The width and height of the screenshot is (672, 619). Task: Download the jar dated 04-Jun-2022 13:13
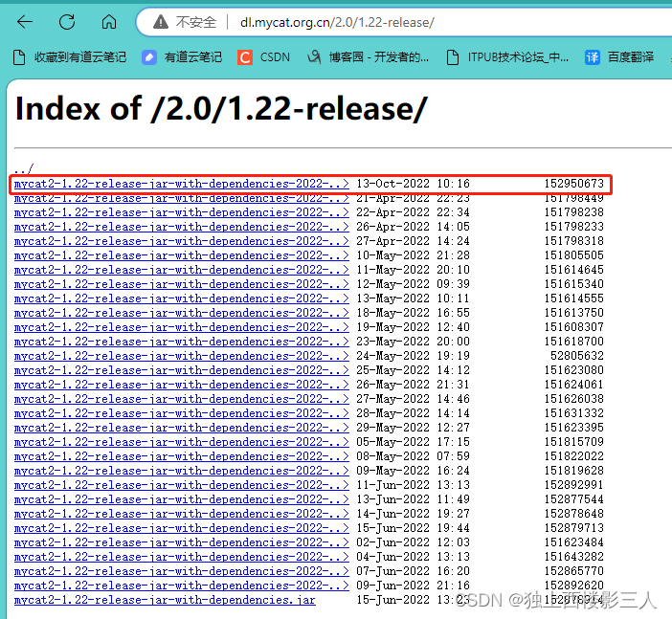(181, 557)
